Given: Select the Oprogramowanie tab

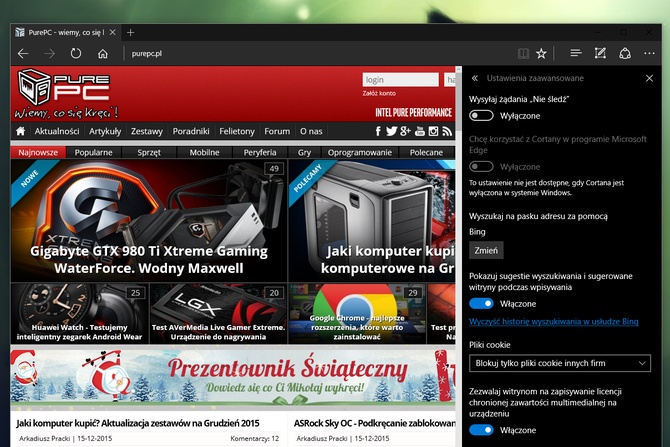Looking at the screenshot, I should click(360, 153).
